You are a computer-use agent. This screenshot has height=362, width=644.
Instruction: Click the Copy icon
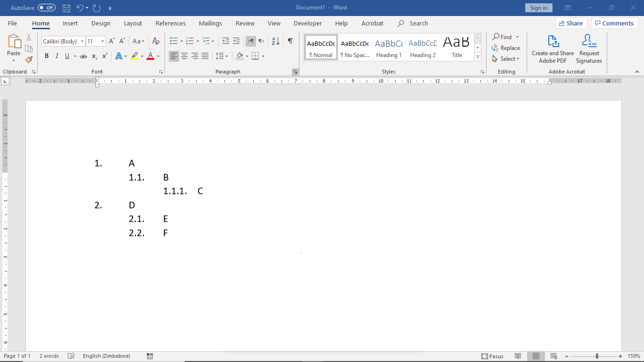(29, 49)
